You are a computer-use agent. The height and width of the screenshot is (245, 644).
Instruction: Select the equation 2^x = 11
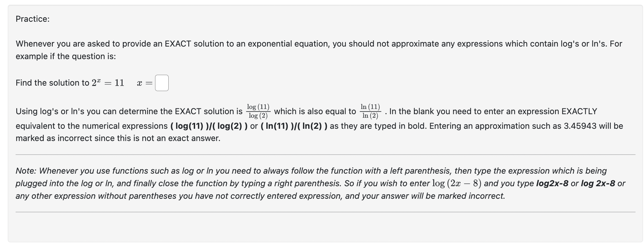coord(108,82)
